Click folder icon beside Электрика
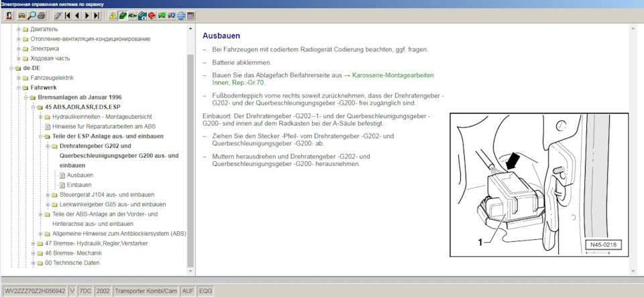The width and height of the screenshot is (644, 297). 25,48
